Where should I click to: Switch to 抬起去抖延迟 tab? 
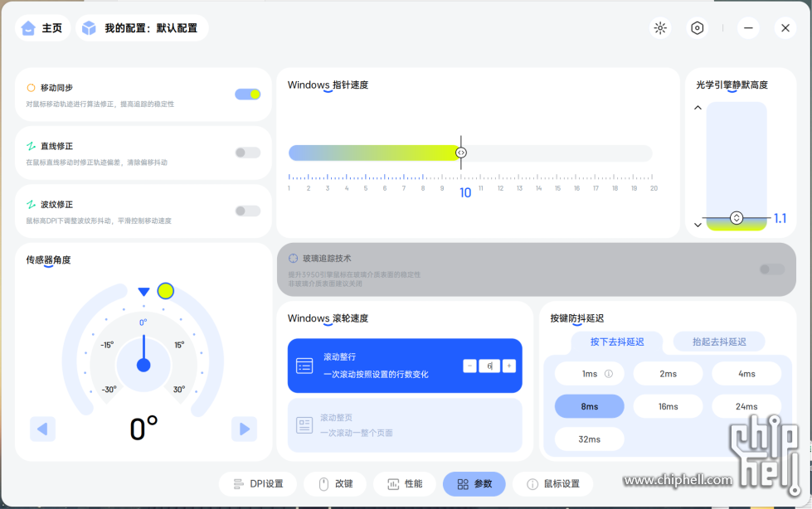719,342
